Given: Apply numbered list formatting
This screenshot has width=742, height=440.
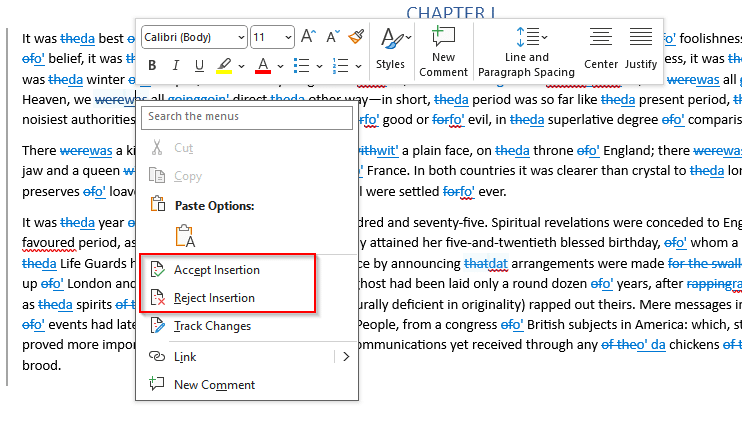Looking at the screenshot, I should pos(340,65).
